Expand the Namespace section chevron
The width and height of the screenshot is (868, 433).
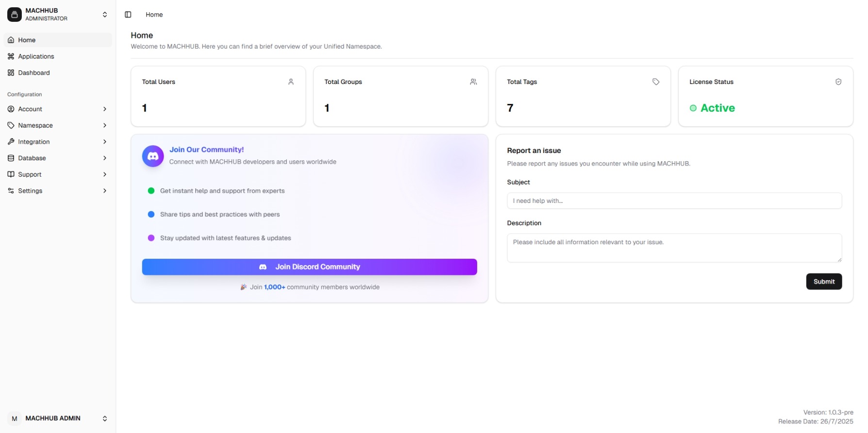point(105,125)
